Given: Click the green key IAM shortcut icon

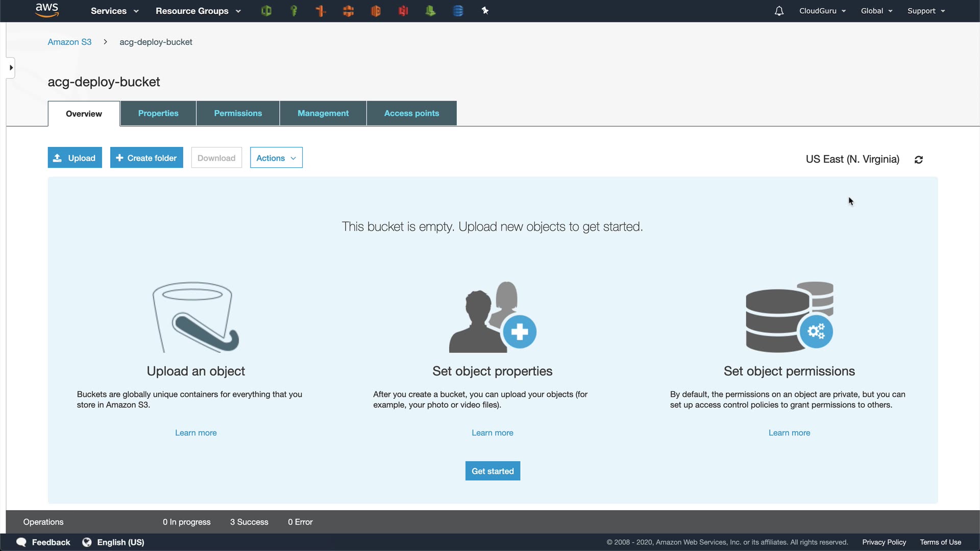Looking at the screenshot, I should point(293,11).
